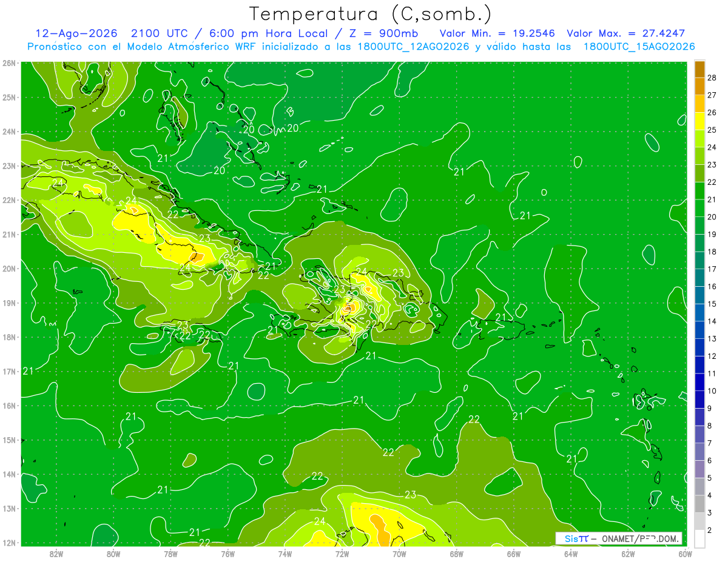Screen dimensions: 728x562
Task: Click the "62W" longitude axis label
Action: 628,553
